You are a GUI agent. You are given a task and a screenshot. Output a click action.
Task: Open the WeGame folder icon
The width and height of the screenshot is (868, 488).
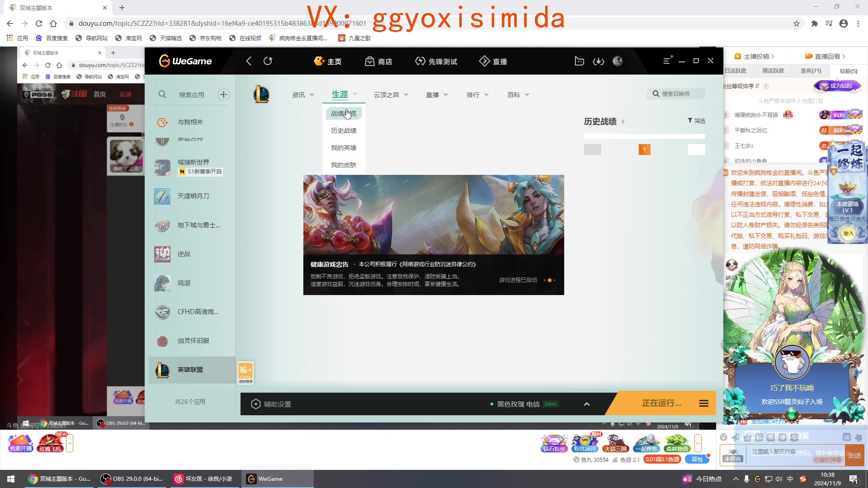coord(579,61)
